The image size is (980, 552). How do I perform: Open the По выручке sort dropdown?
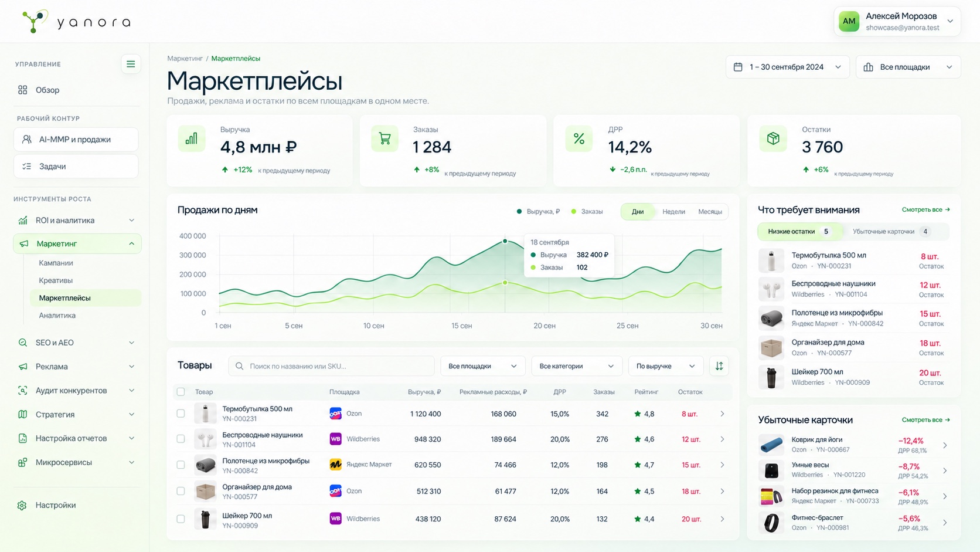(665, 366)
